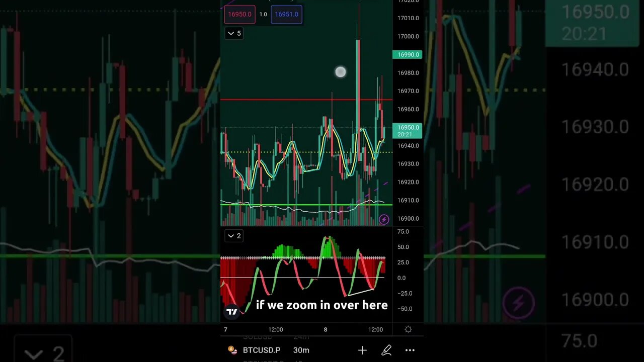Open the three-dot more options menu

click(x=410, y=350)
